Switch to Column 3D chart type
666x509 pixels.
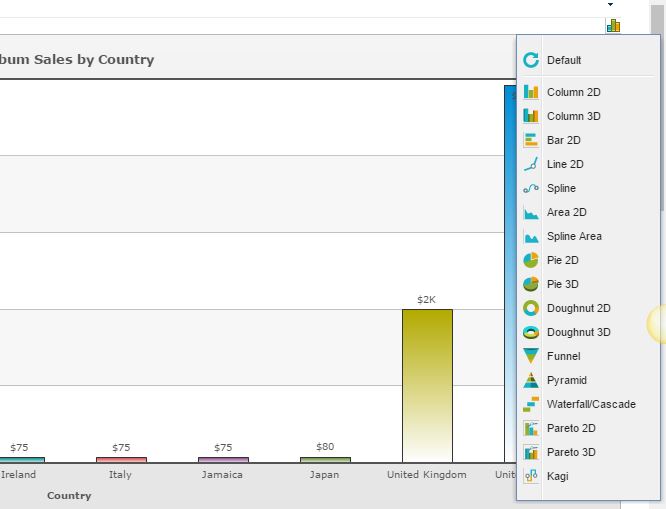pos(573,116)
